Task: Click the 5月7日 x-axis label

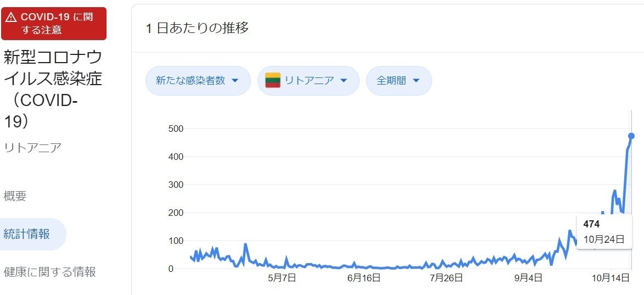Action: coord(282,278)
